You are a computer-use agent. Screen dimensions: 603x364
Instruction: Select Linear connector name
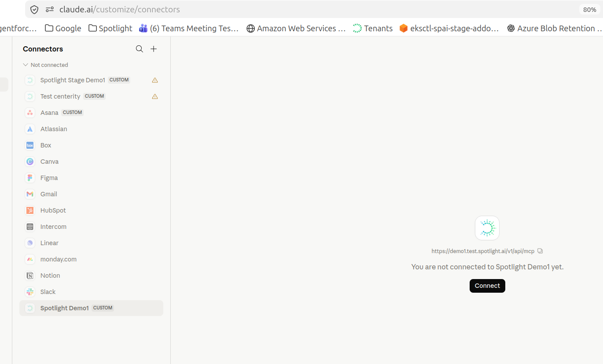pyautogui.click(x=49, y=243)
